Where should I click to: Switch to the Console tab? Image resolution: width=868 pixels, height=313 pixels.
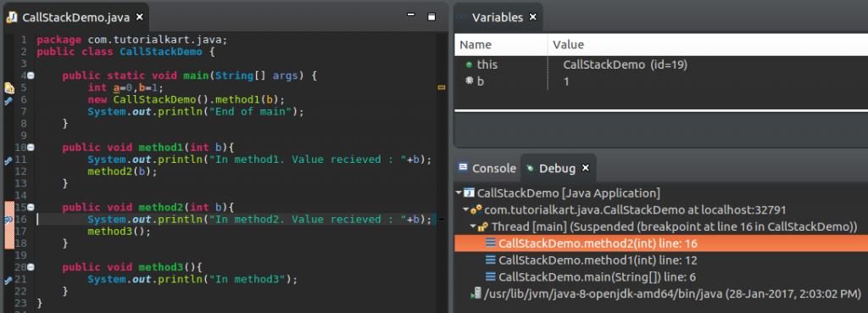487,169
